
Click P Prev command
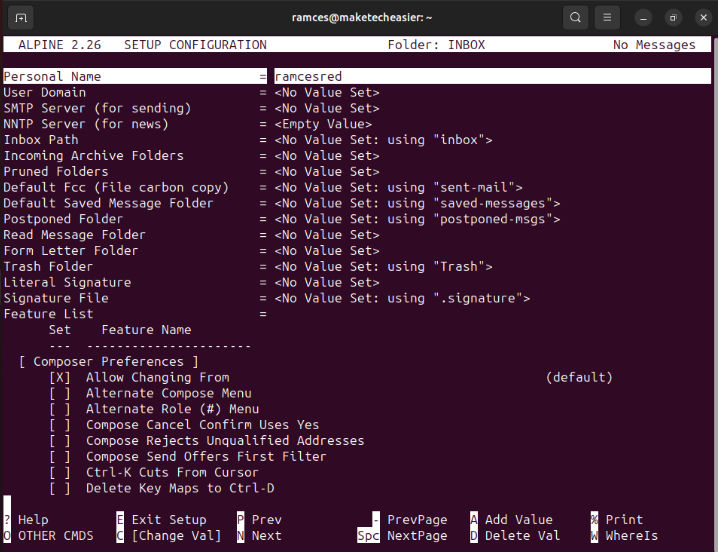pyautogui.click(x=259, y=520)
